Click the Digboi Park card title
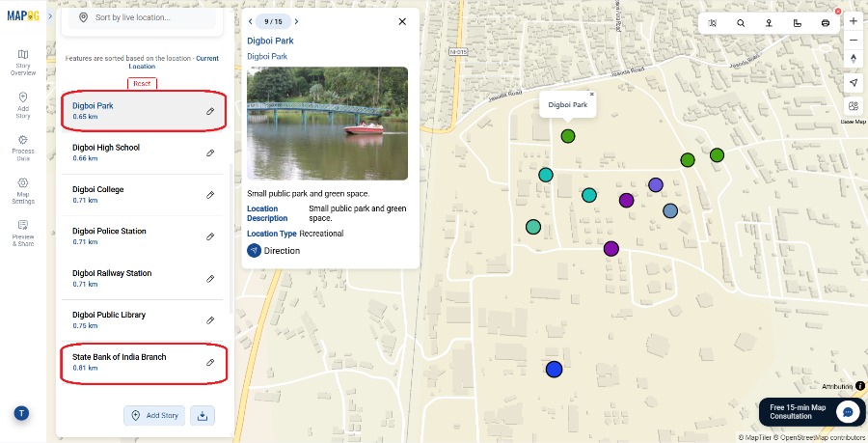 pos(270,41)
